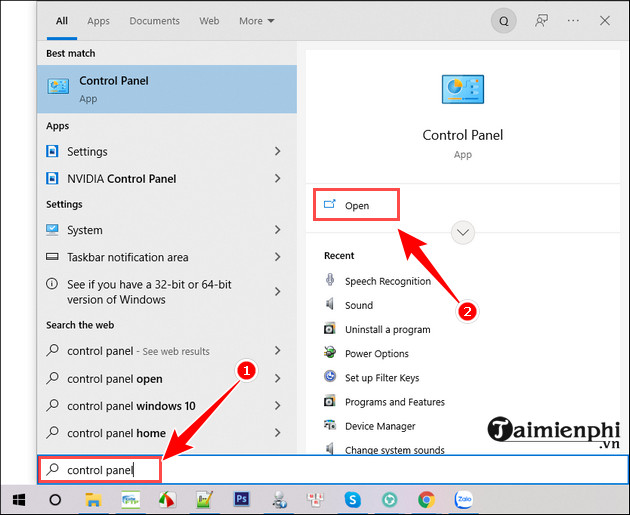The height and width of the screenshot is (515, 630).
Task: Open Device Manager from Recent
Action: click(x=380, y=426)
